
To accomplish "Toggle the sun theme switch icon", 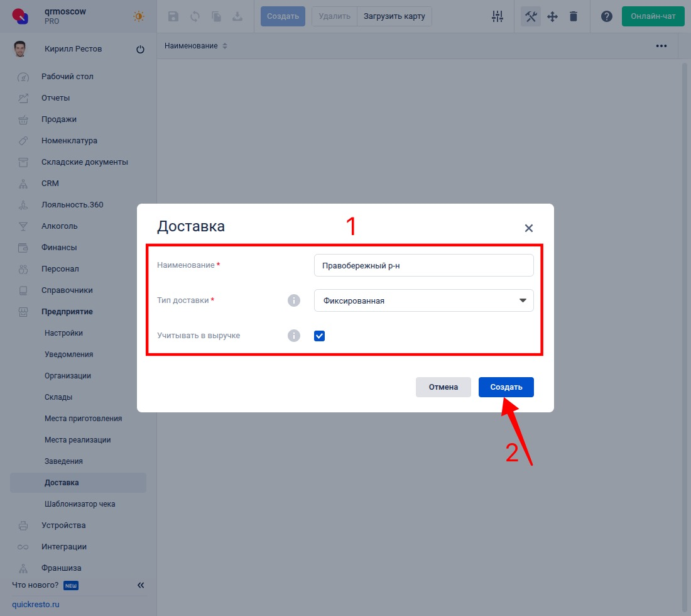I will (x=139, y=17).
